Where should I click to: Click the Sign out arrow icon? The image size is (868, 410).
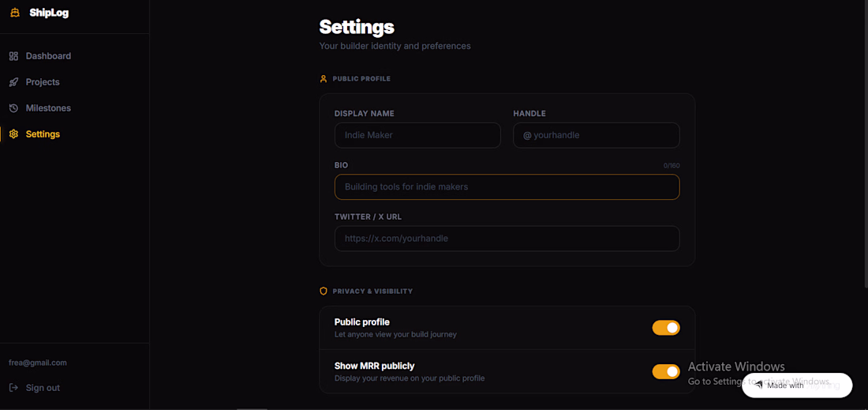(x=14, y=388)
